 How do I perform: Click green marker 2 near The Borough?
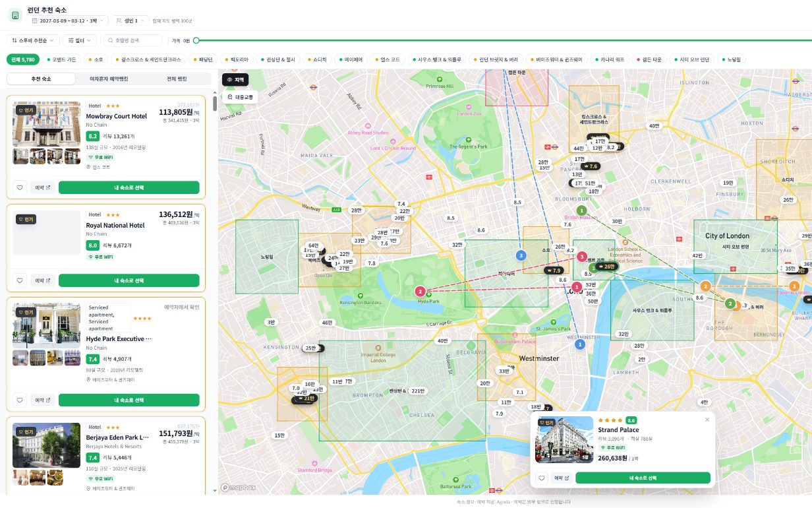tap(730, 303)
